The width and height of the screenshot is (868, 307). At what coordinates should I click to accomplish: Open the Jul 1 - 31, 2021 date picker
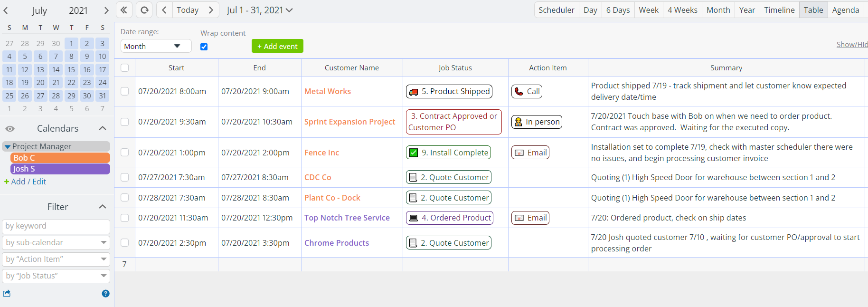(x=260, y=10)
